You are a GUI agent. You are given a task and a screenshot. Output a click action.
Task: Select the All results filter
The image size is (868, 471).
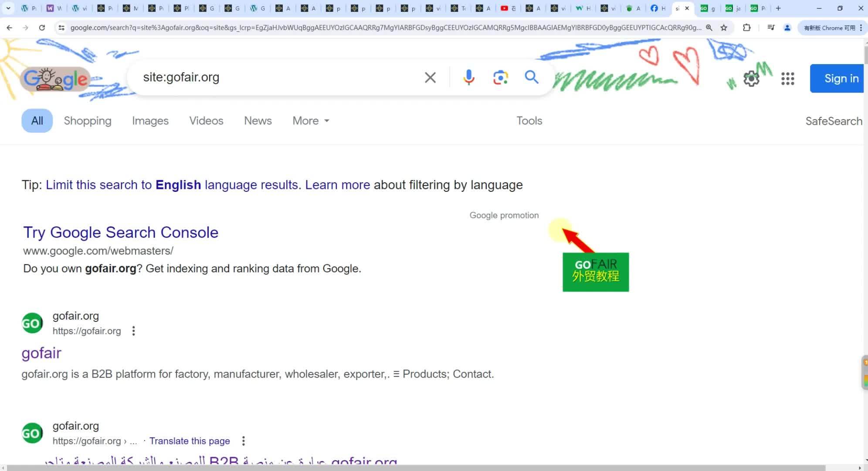[x=37, y=121]
